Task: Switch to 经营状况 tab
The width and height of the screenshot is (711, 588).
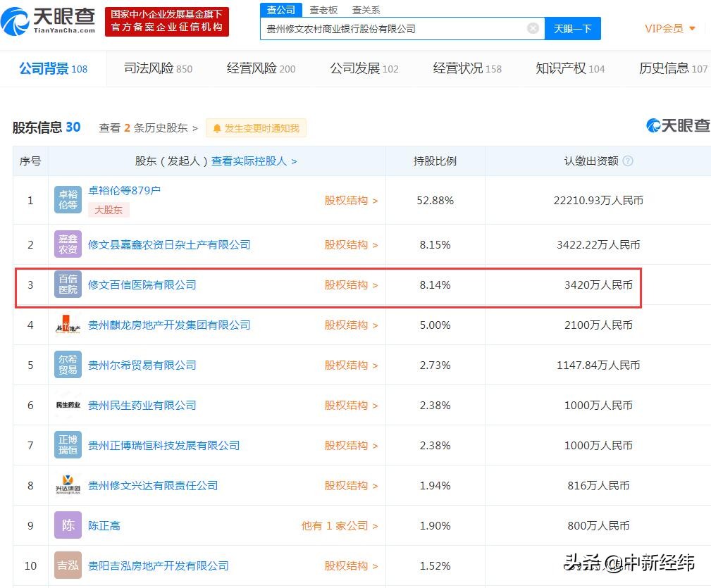Action: click(467, 68)
